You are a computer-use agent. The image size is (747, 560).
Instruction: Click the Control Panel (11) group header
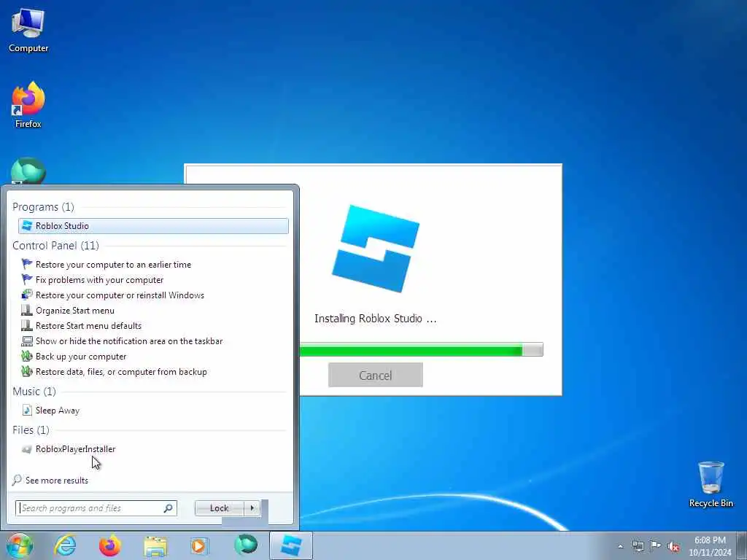click(x=55, y=245)
